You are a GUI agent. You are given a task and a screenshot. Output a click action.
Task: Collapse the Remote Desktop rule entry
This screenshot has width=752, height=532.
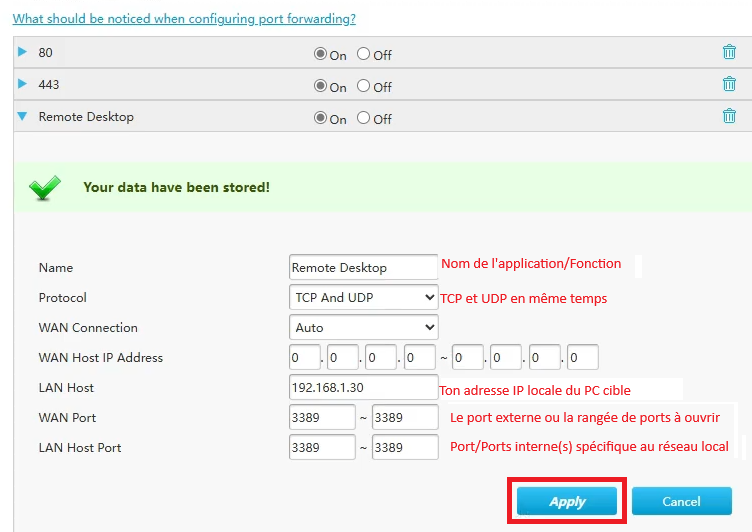(x=22, y=116)
